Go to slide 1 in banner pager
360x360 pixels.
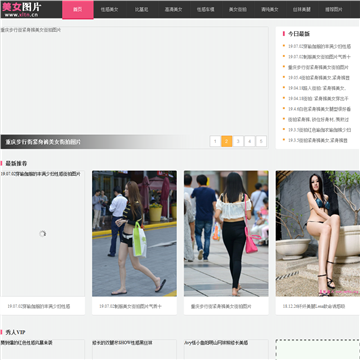point(215,141)
